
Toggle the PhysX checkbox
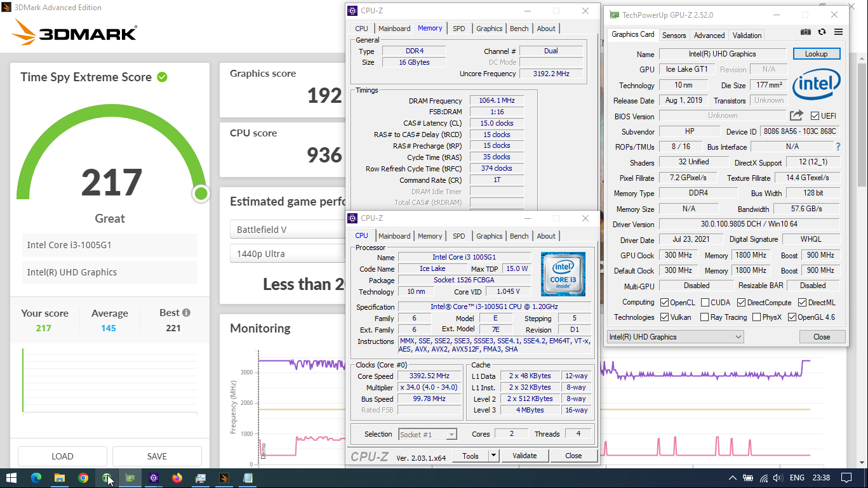coord(756,317)
